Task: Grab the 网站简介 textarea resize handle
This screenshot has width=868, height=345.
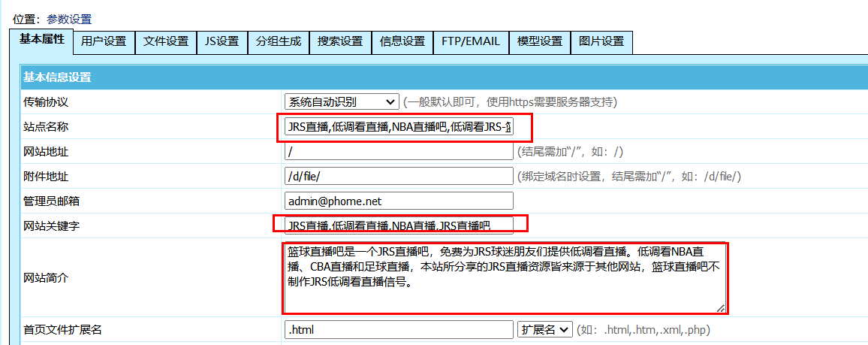Action: click(x=721, y=307)
